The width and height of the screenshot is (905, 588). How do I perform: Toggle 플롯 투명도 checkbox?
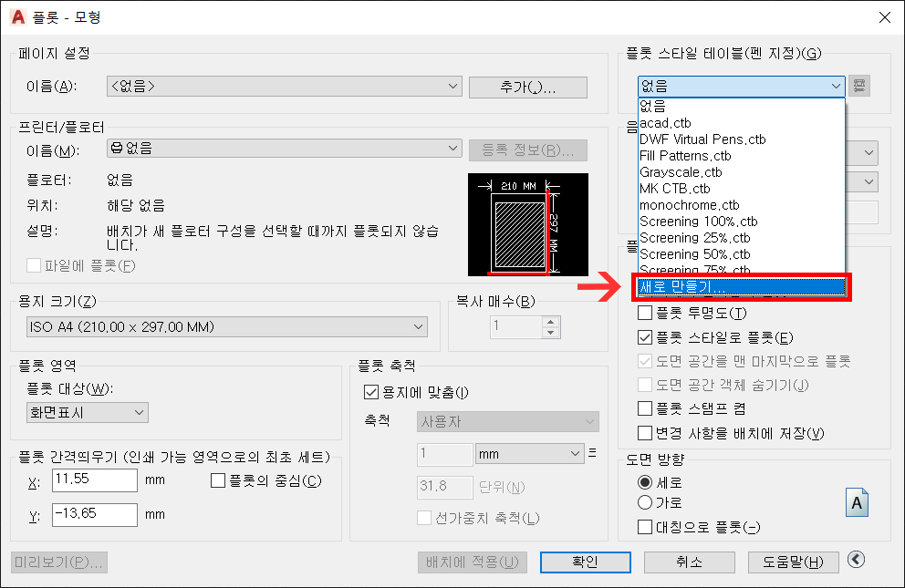point(645,313)
